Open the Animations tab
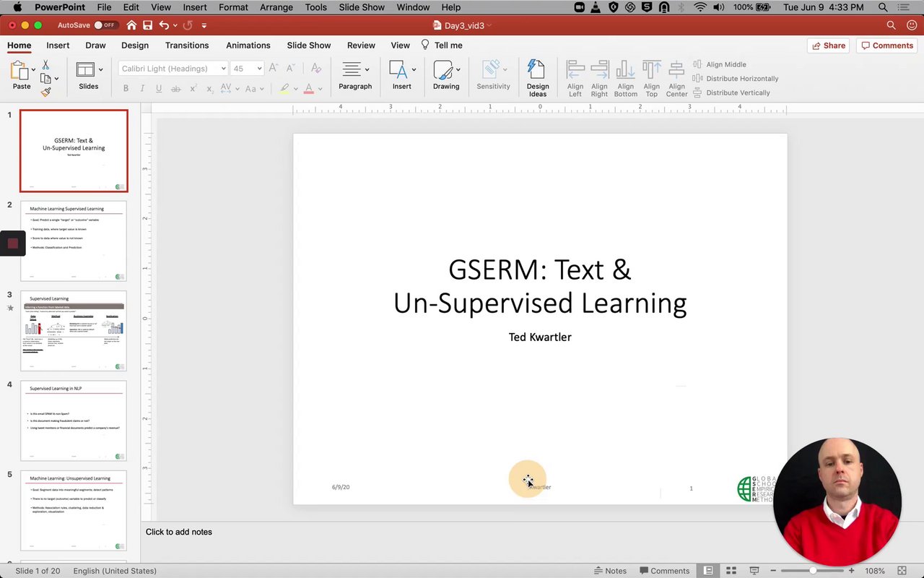The width and height of the screenshot is (924, 578). point(248,46)
